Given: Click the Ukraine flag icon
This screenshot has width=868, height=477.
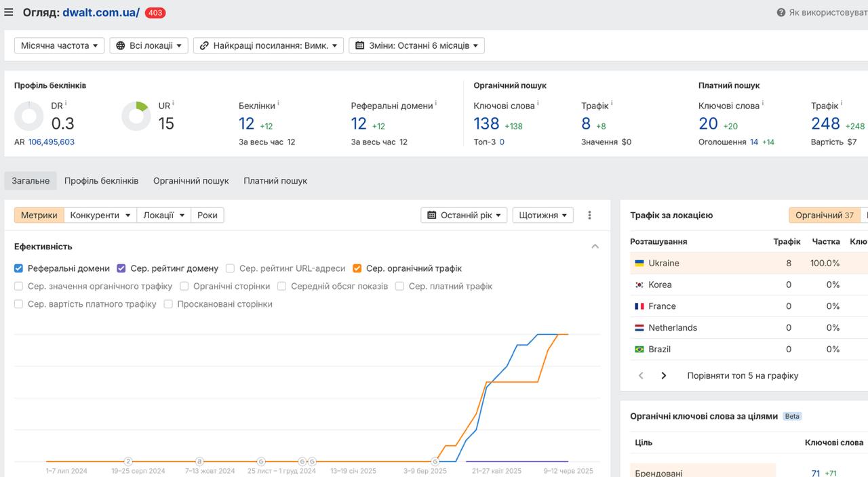Looking at the screenshot, I should [x=639, y=263].
